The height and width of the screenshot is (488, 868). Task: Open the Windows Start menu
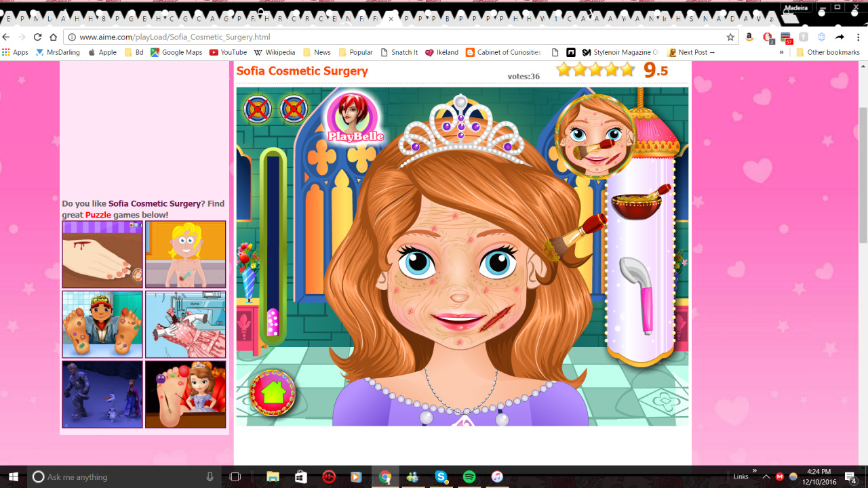13,476
